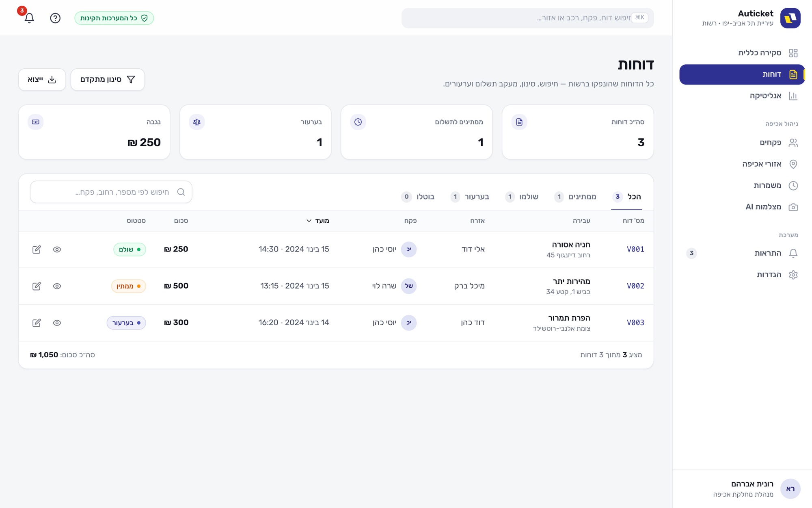Switch to the בערעור tab

point(470,197)
